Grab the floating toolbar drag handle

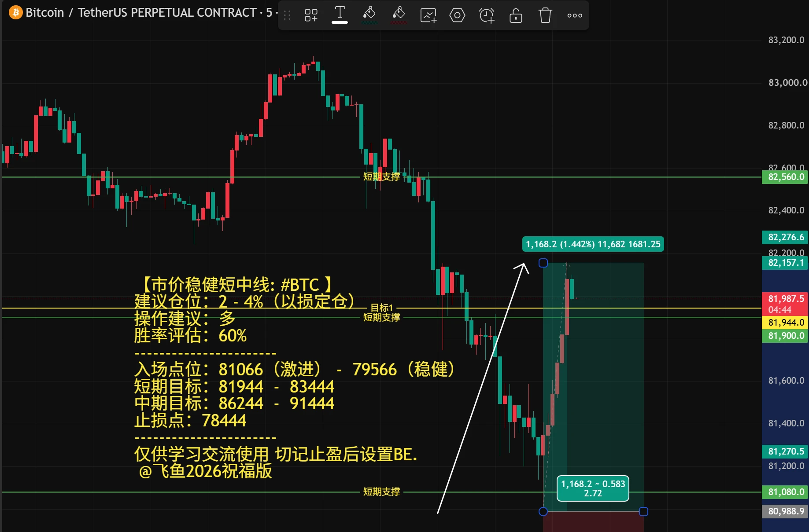pyautogui.click(x=287, y=16)
